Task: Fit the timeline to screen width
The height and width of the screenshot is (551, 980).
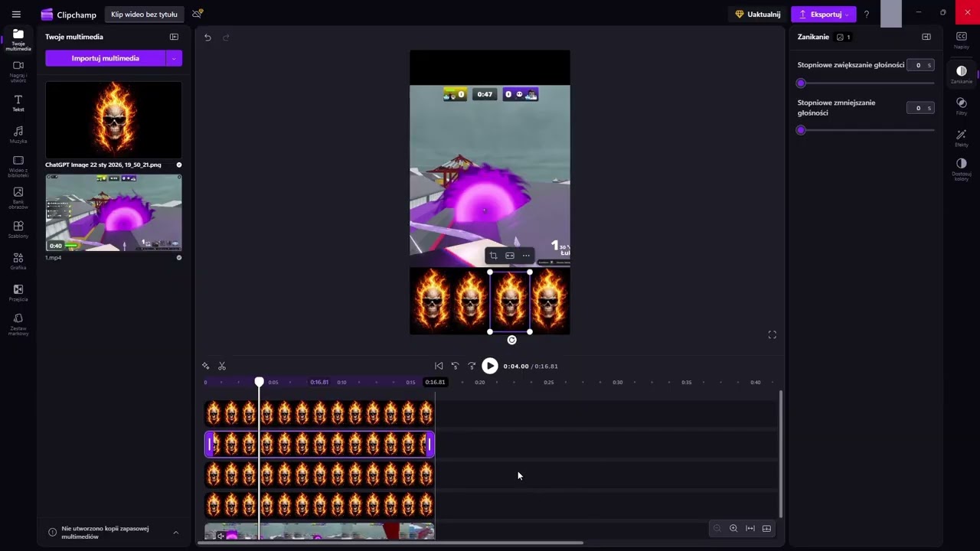Action: click(750, 528)
